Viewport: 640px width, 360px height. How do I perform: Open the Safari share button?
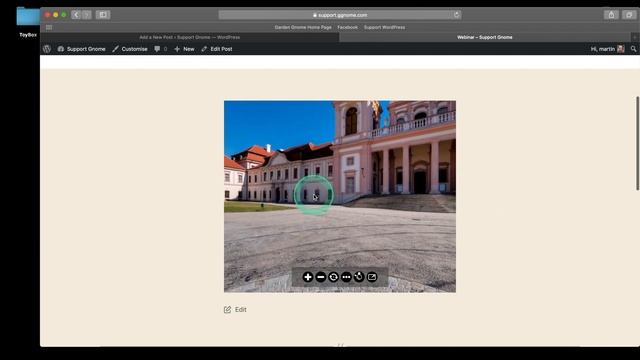tap(611, 15)
